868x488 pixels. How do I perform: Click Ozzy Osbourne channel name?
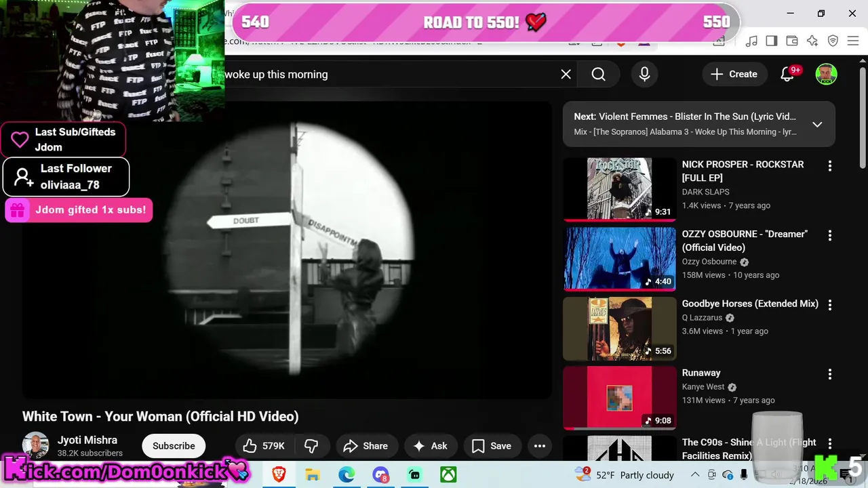[709, 262]
